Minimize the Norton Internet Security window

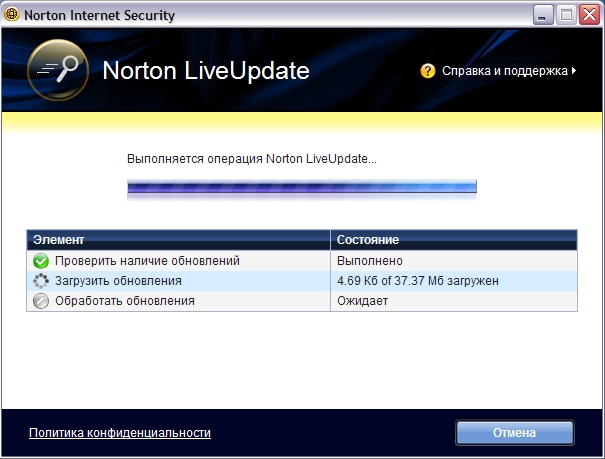coord(543,15)
